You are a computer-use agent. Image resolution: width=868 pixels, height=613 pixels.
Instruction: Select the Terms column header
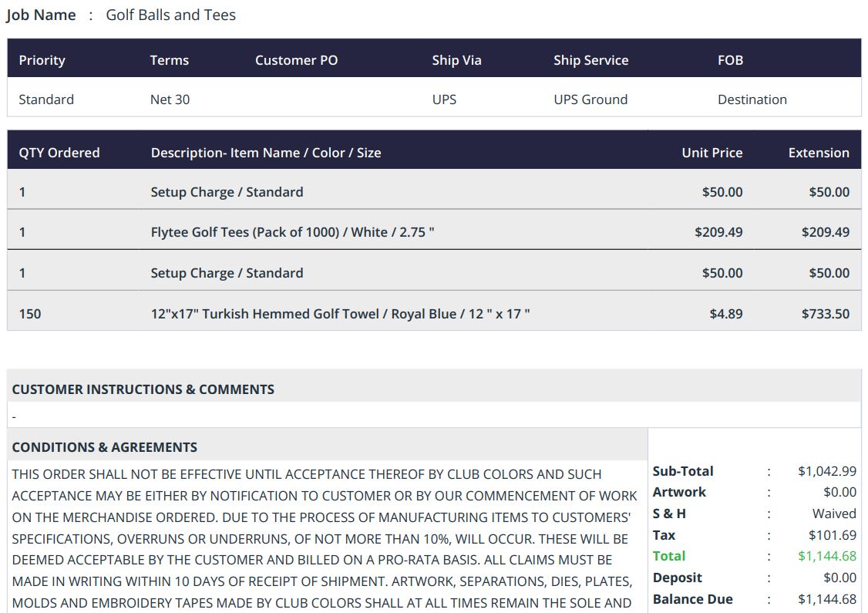169,60
